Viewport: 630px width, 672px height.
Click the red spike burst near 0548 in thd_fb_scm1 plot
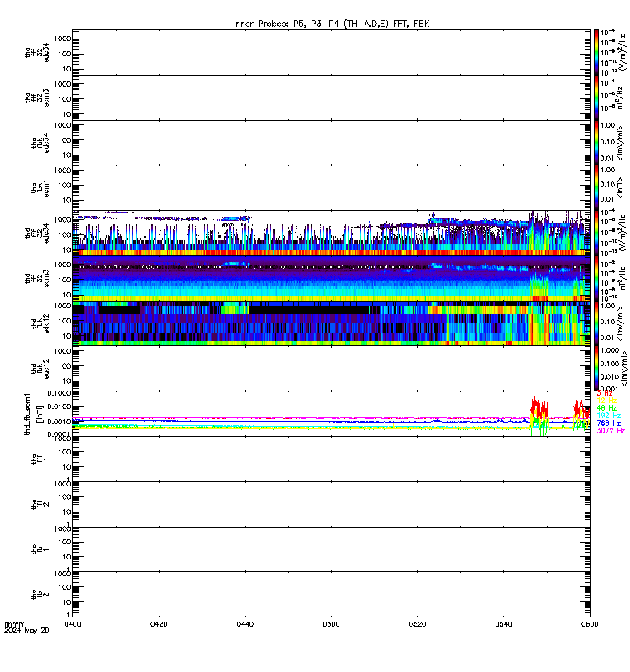coord(538,407)
